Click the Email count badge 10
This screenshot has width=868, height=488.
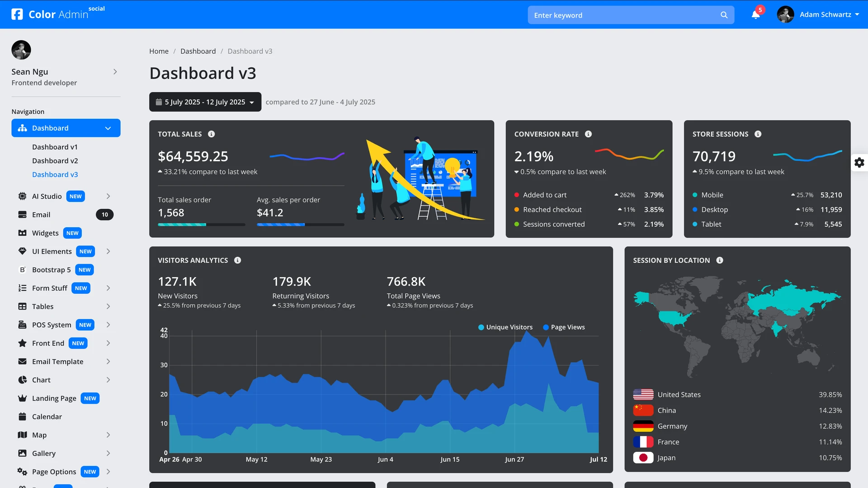(104, 215)
